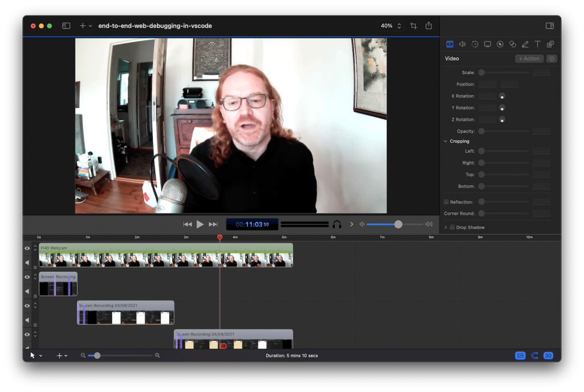Hide the FHD Webcam track video

pos(27,248)
